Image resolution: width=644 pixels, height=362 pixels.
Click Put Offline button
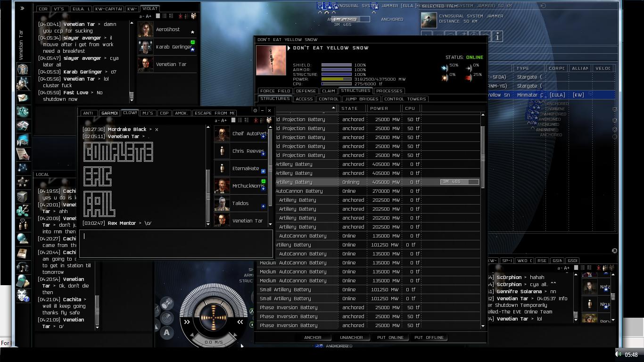[429, 337]
